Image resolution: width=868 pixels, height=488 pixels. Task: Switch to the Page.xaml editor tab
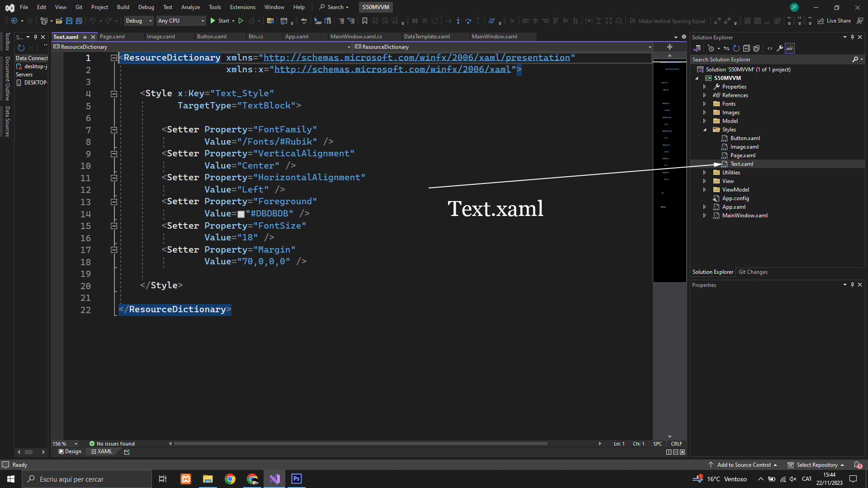click(x=112, y=37)
